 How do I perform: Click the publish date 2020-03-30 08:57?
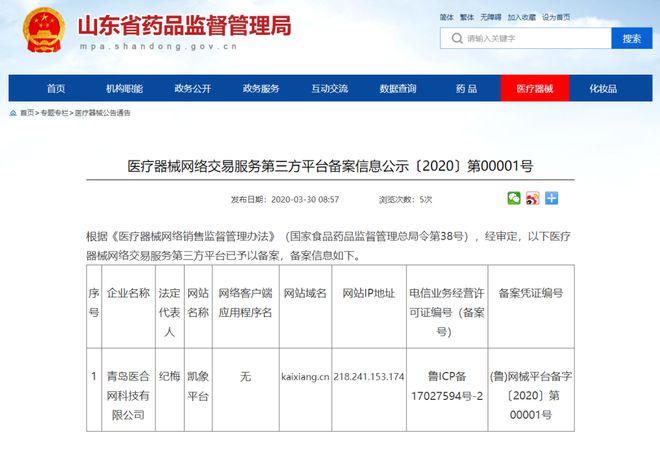305,200
